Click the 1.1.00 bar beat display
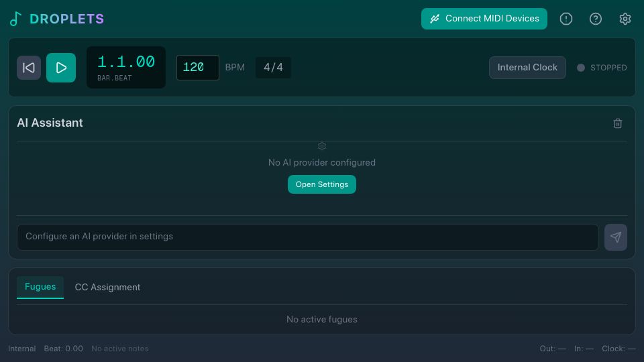 126,67
